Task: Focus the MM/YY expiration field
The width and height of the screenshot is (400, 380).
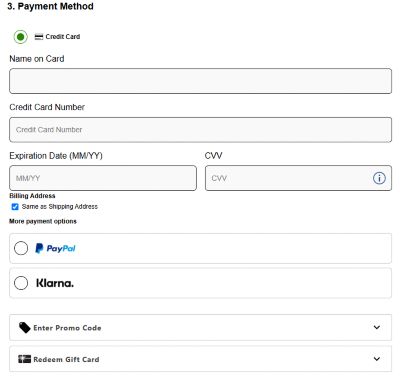Action: coord(103,178)
